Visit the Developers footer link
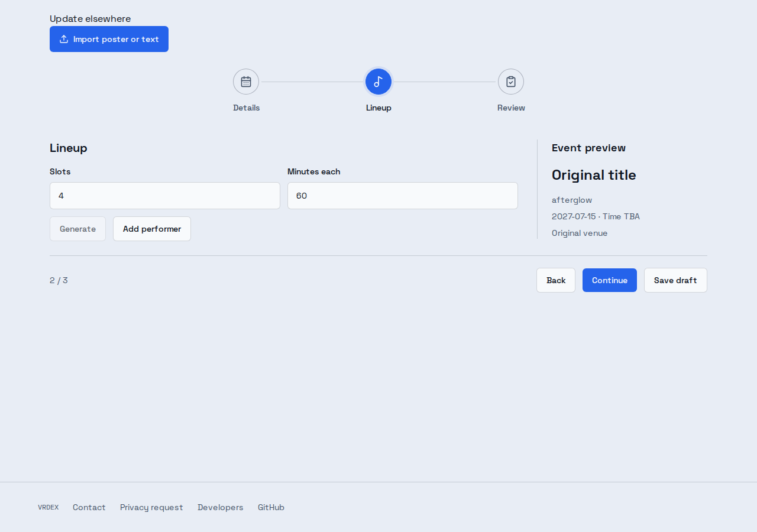This screenshot has height=532, width=757. tap(221, 507)
